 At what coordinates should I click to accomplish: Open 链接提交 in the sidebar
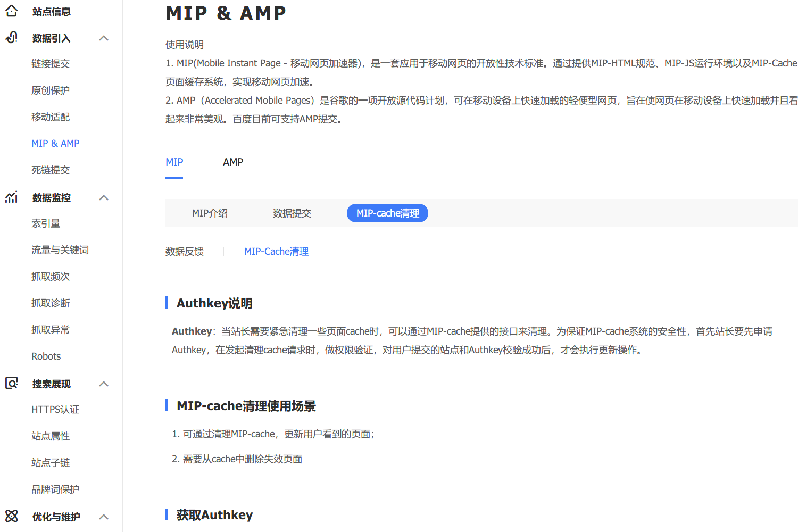click(51, 63)
